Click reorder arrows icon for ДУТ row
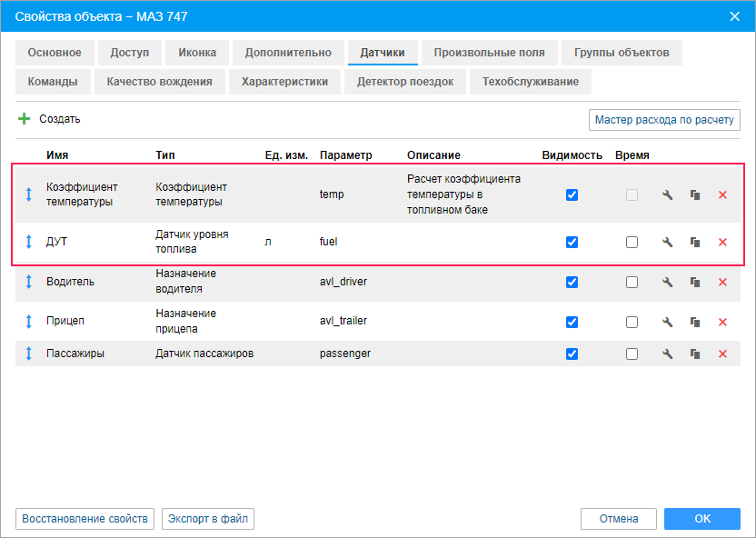This screenshot has width=756, height=538. point(28,242)
